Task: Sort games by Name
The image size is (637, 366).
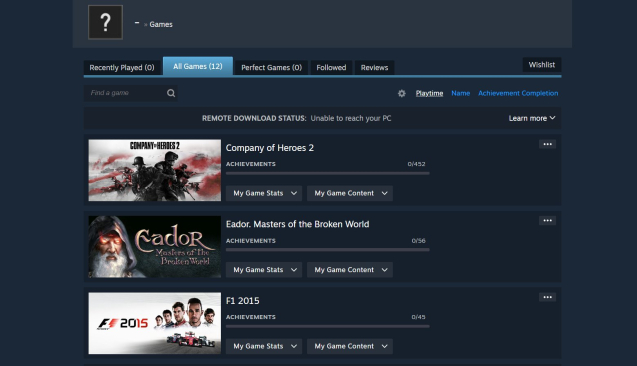Action: pos(461,93)
